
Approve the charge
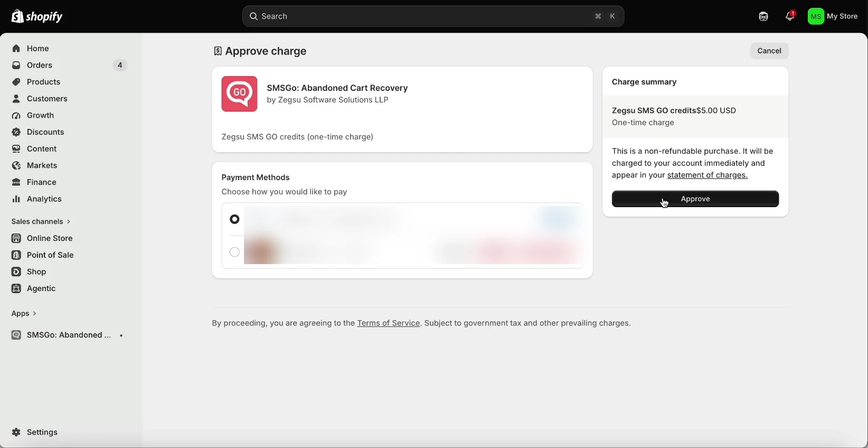pos(695,199)
